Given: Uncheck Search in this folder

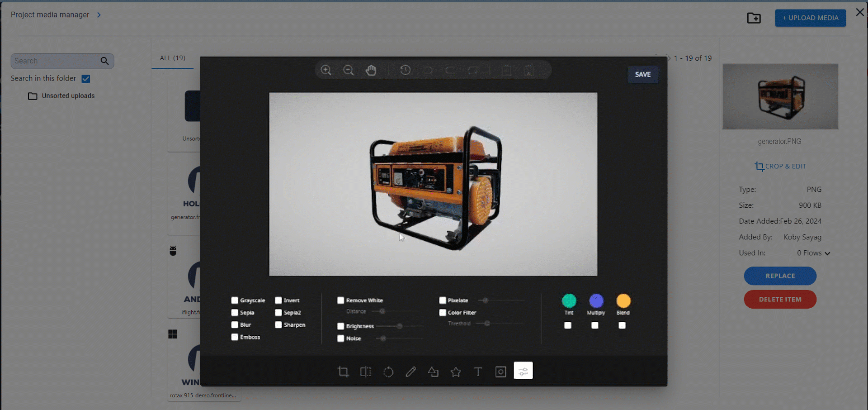Looking at the screenshot, I should (x=86, y=79).
